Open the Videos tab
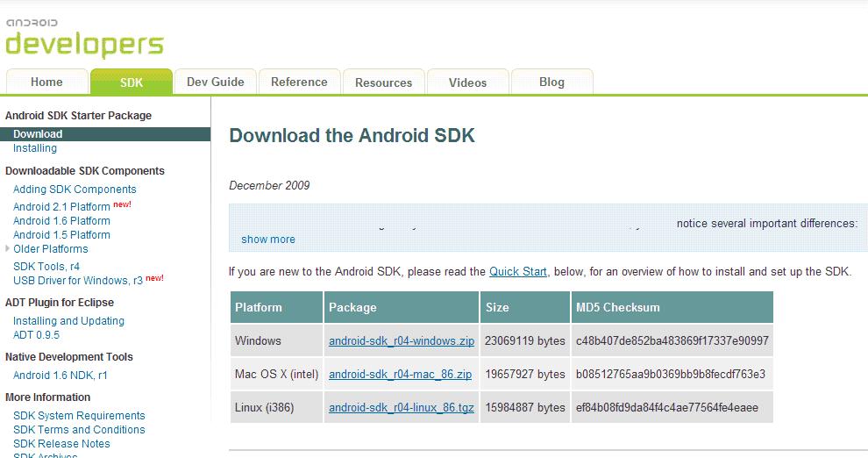 [x=468, y=82]
